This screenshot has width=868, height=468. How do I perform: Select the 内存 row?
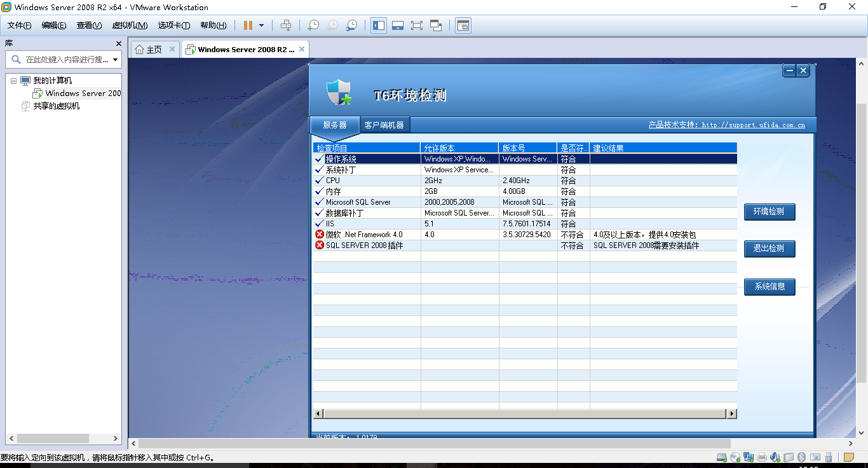pyautogui.click(x=525, y=191)
